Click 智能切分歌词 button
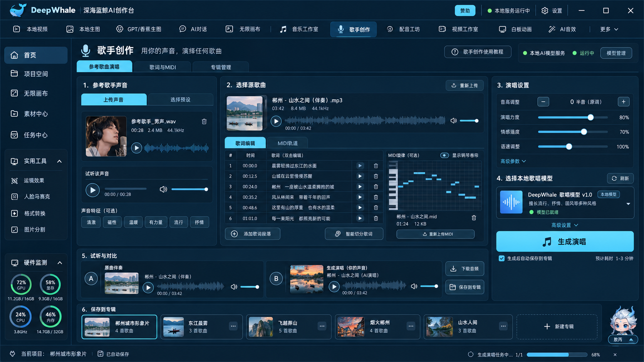The width and height of the screenshot is (644, 362). click(354, 234)
